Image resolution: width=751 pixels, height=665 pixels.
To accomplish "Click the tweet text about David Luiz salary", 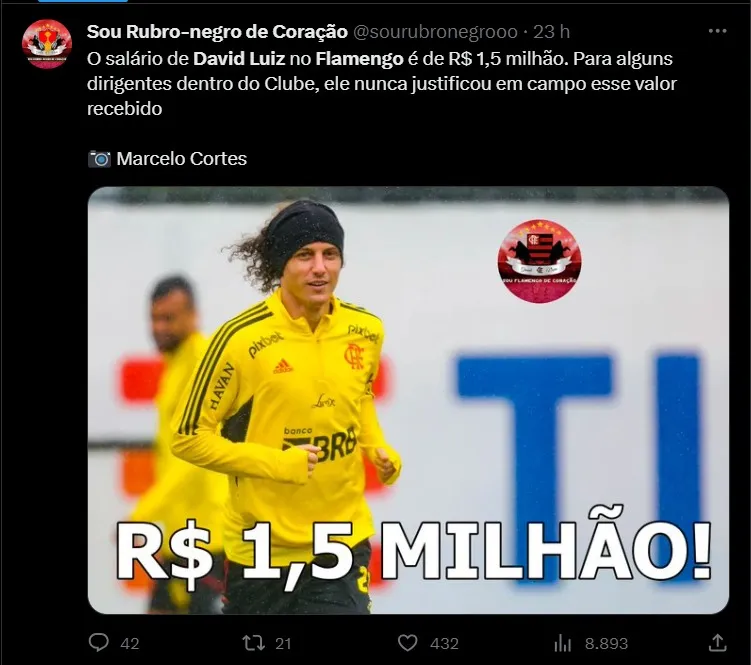I will point(382,84).
